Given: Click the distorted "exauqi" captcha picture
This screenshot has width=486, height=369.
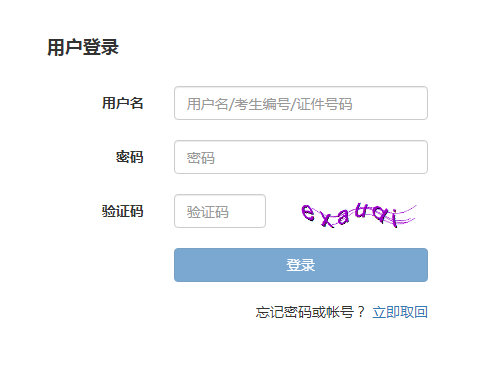Looking at the screenshot, I should point(358,215).
